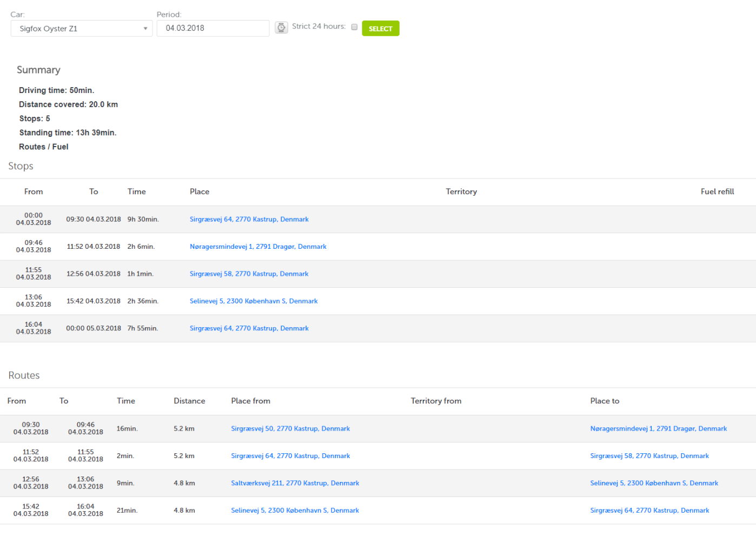Image resolution: width=756 pixels, height=536 pixels.
Task: Enable the Strict 24 hours checkbox
Action: pyautogui.click(x=354, y=27)
